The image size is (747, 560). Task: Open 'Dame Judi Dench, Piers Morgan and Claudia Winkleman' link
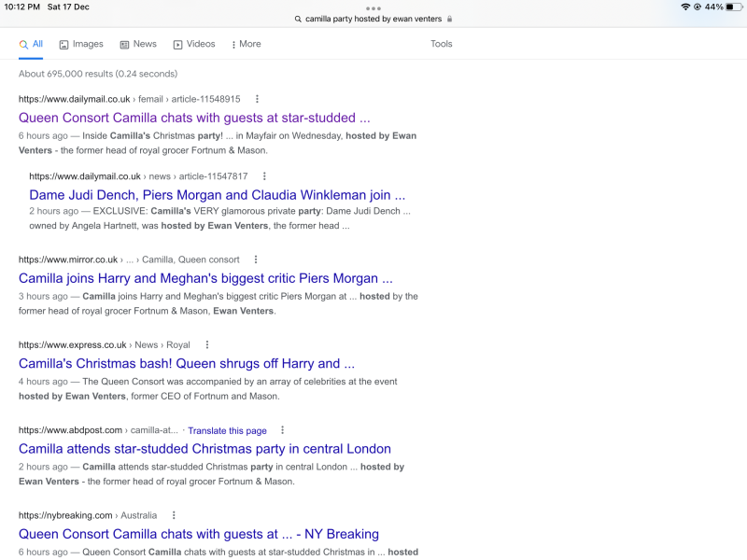[218, 195]
